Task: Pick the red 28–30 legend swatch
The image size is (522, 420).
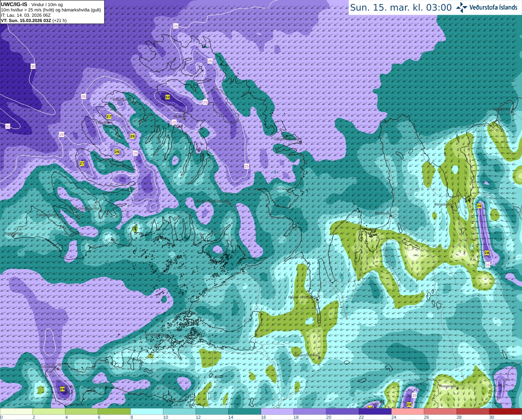Action: coord(473,411)
